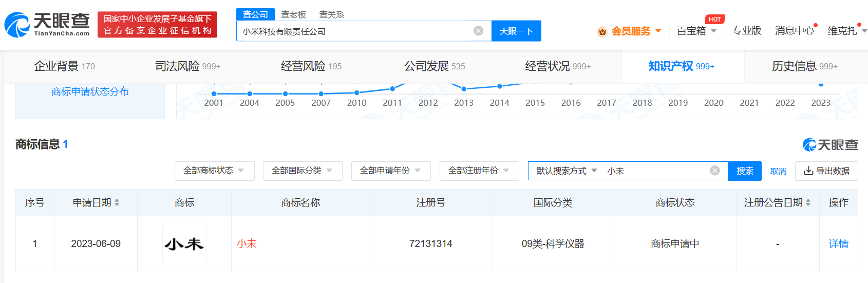Open the 小未 trademark name link
The height and width of the screenshot is (283, 868).
tap(247, 243)
